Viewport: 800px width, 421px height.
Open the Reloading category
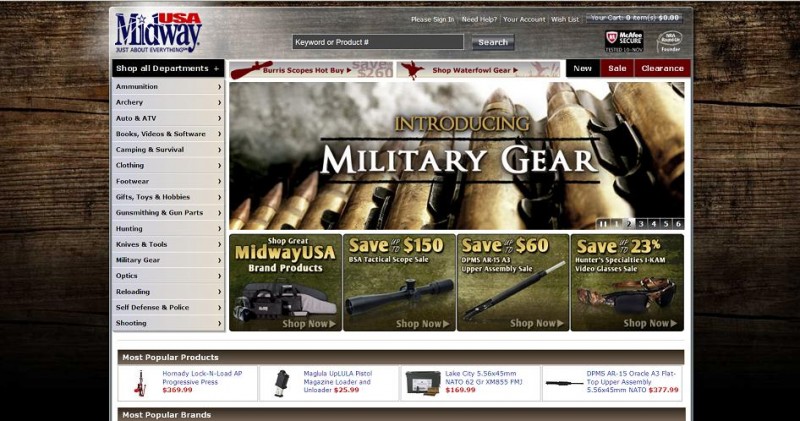coord(168,292)
